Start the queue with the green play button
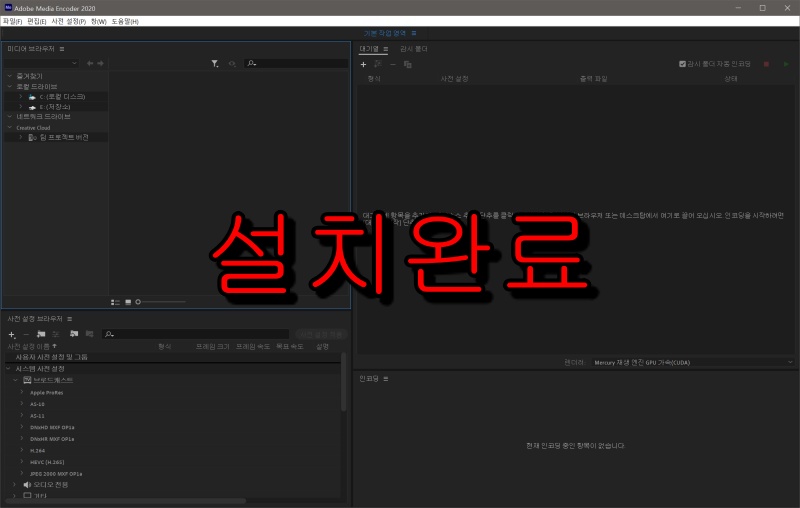The height and width of the screenshot is (508, 800). [786, 64]
